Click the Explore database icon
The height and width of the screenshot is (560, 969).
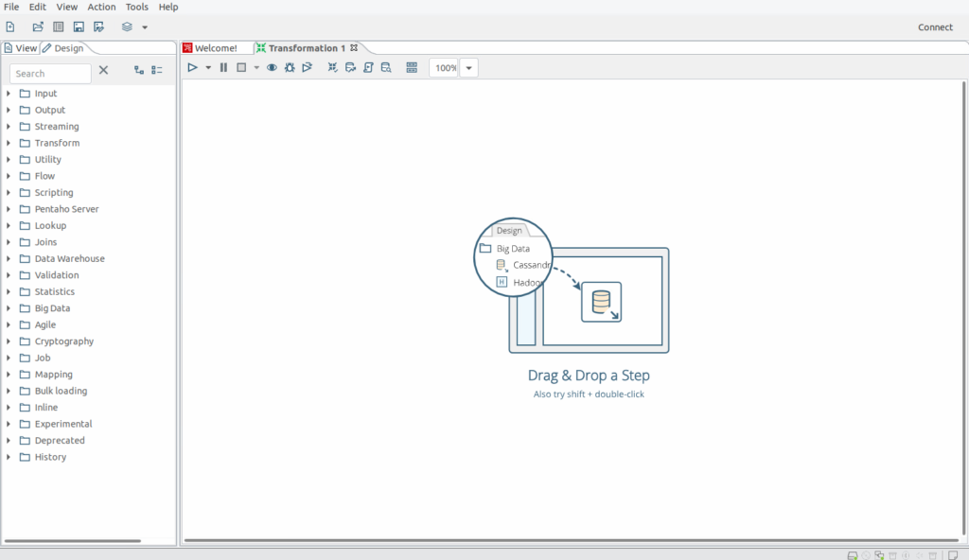click(x=386, y=67)
